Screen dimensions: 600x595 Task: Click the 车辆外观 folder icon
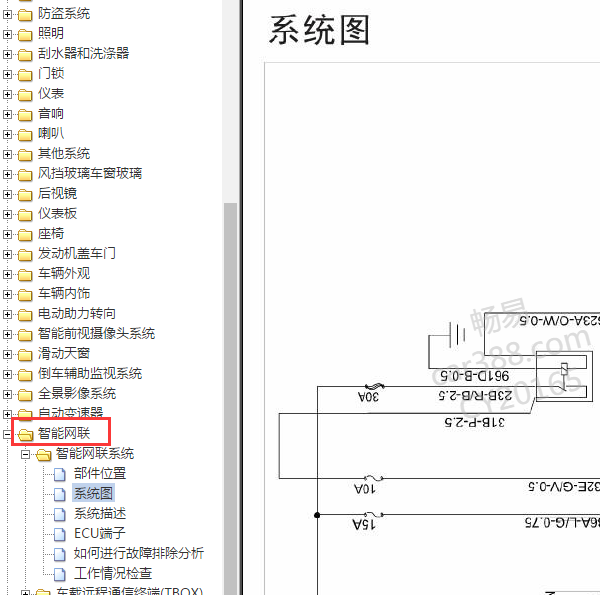[x=25, y=275]
